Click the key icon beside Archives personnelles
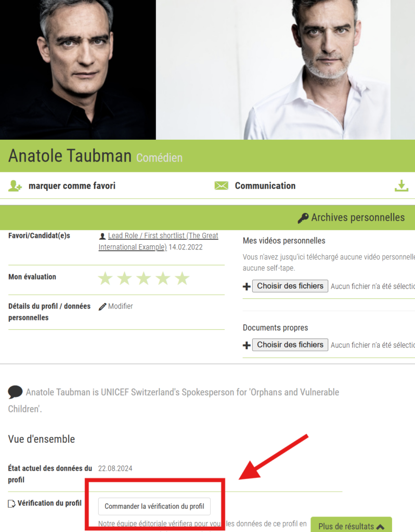The height and width of the screenshot is (532, 415). click(303, 218)
